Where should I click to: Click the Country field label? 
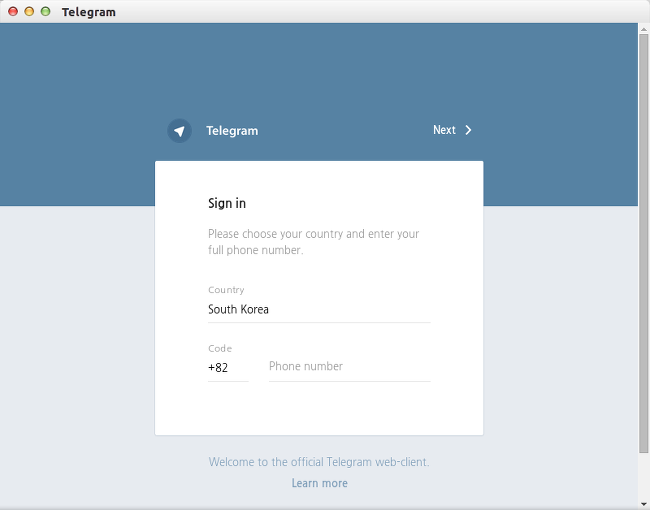(226, 290)
